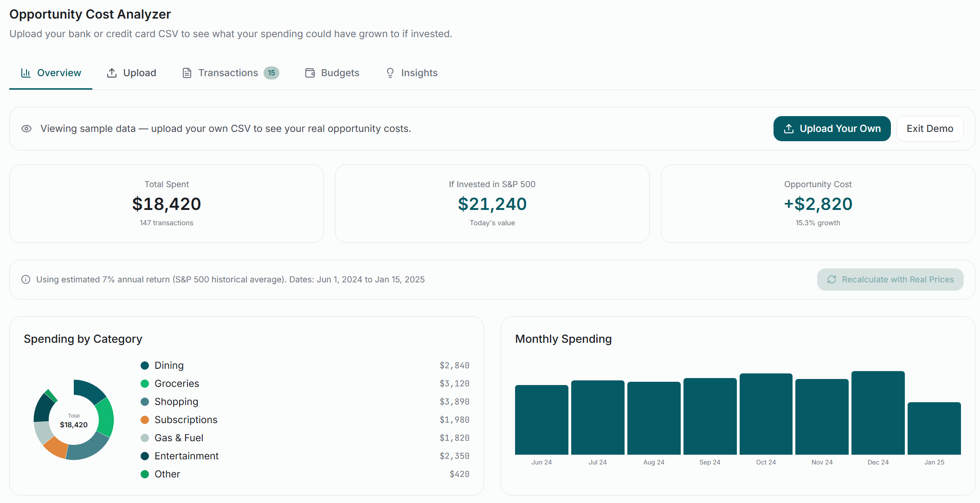Click the Oct 24 spending bar

pyautogui.click(x=766, y=414)
